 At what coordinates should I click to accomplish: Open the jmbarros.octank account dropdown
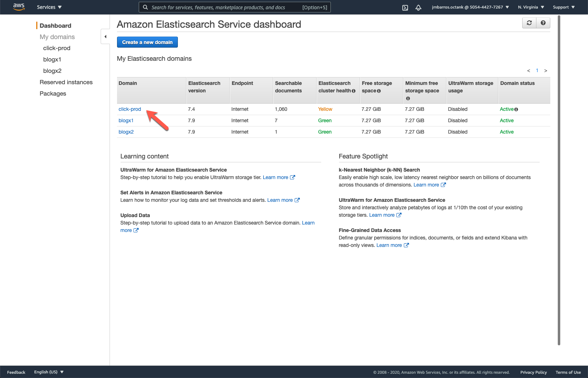pyautogui.click(x=470, y=7)
